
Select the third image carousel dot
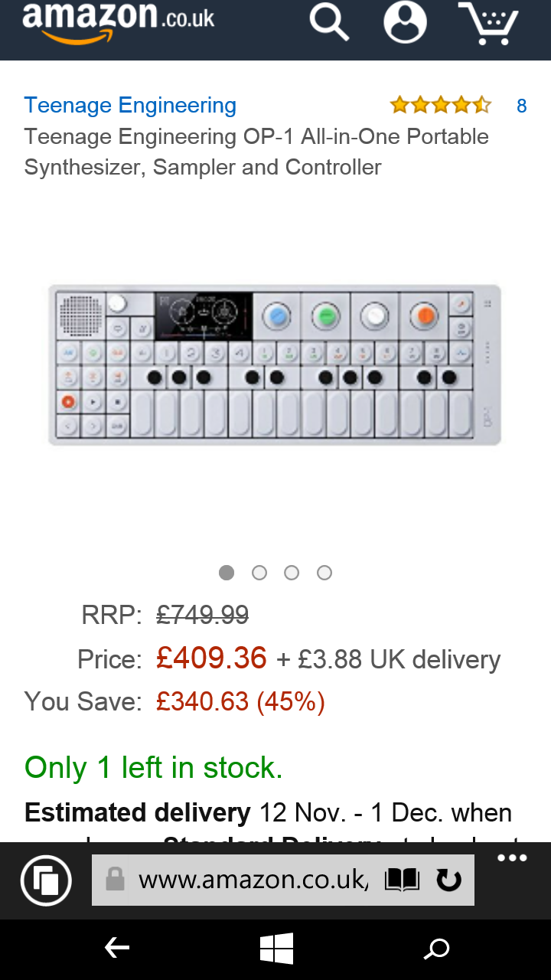click(292, 573)
